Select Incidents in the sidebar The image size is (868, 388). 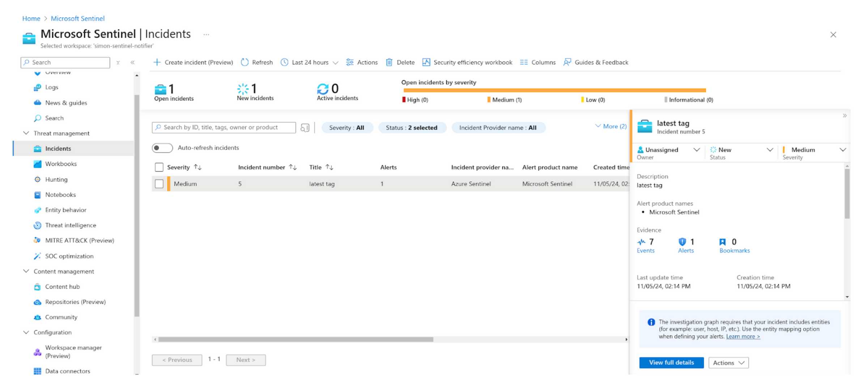[x=73, y=149]
